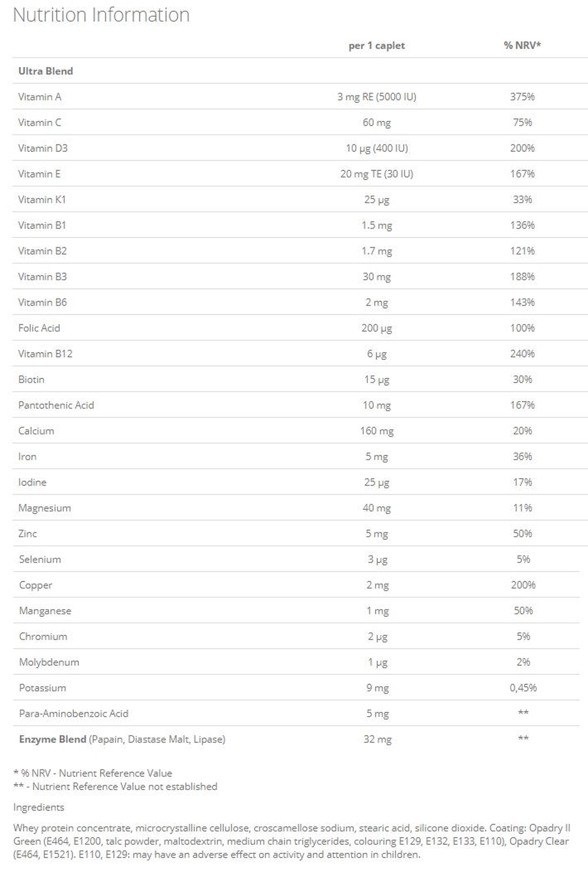The width and height of the screenshot is (588, 877).
Task: Select the Selenium row label
Action: click(x=40, y=559)
